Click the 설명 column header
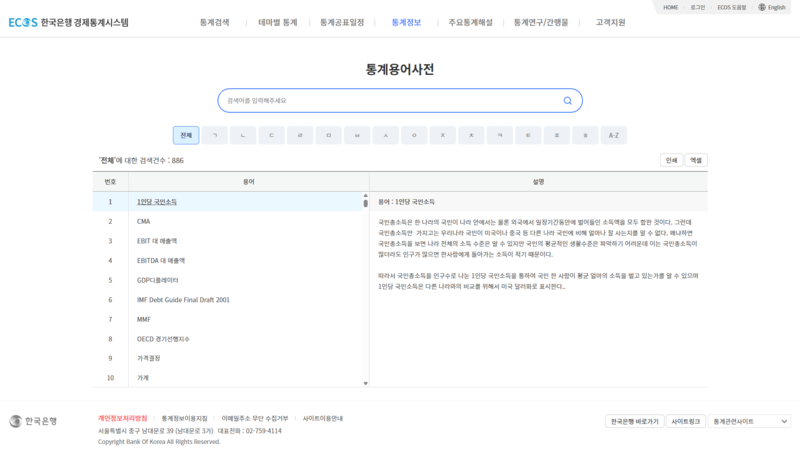800x464 pixels. [538, 182]
